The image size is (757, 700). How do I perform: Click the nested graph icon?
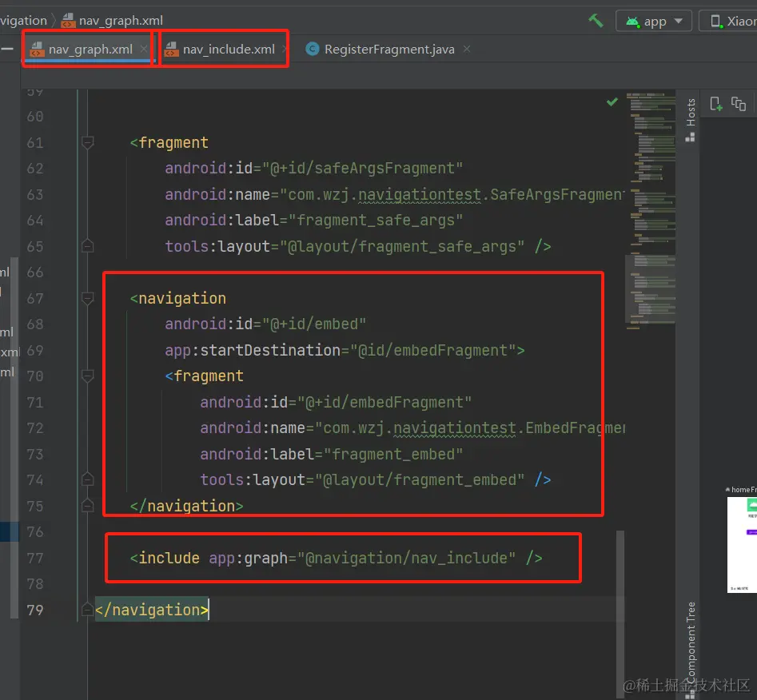tap(739, 104)
